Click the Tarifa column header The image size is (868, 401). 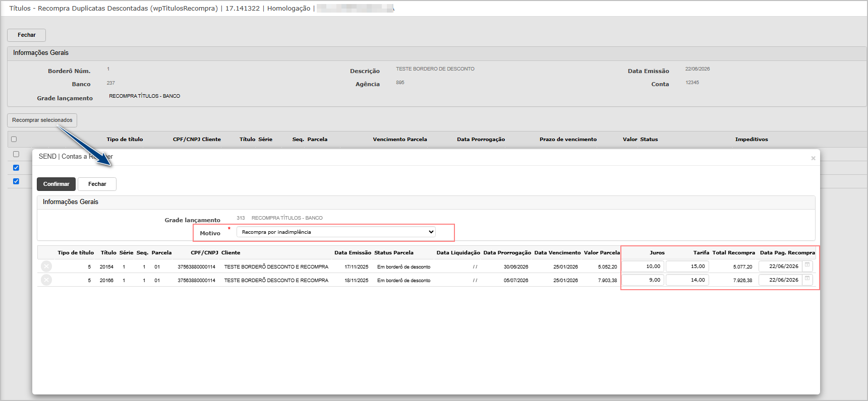click(701, 253)
